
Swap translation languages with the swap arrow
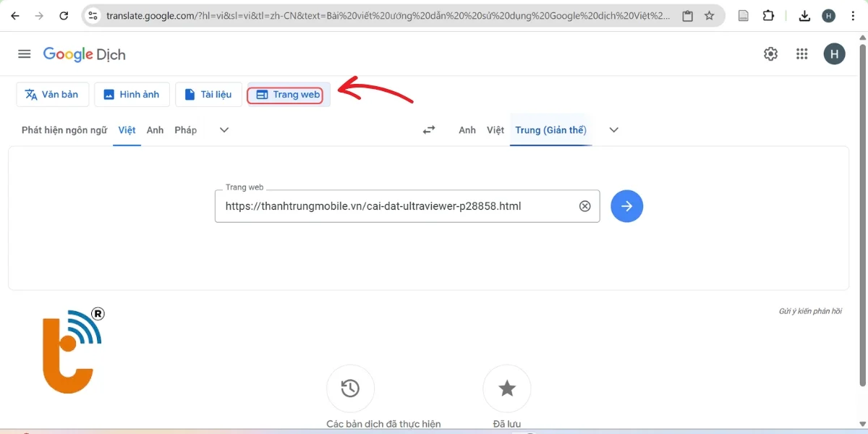tap(428, 129)
